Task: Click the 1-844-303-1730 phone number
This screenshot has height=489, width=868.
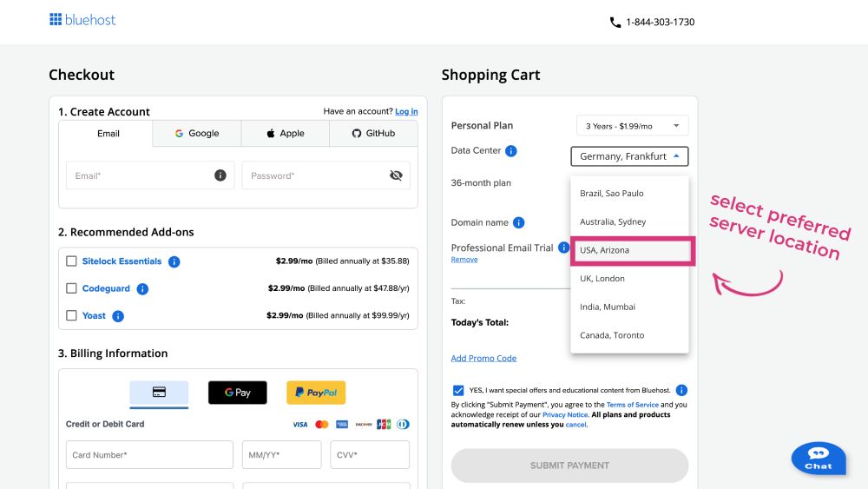Action: pos(660,23)
